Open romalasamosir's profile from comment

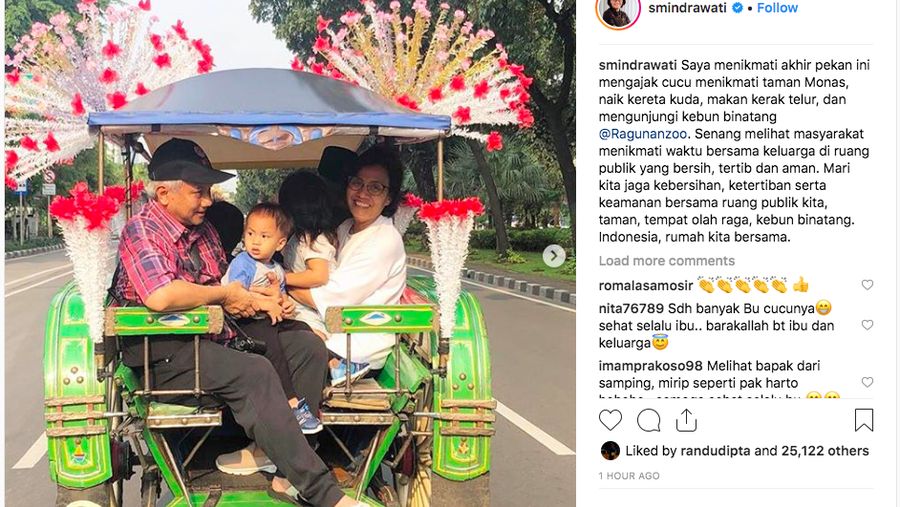tap(646, 285)
